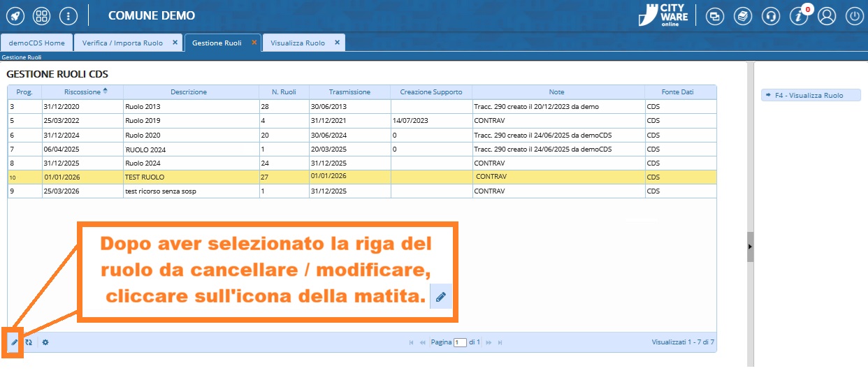Click the overlapping windows icon in header
Image resolution: width=868 pixels, height=380 pixels.
pos(714,16)
